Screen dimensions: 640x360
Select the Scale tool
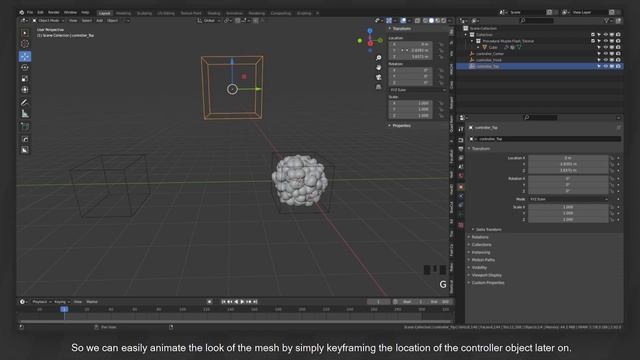pyautogui.click(x=25, y=79)
